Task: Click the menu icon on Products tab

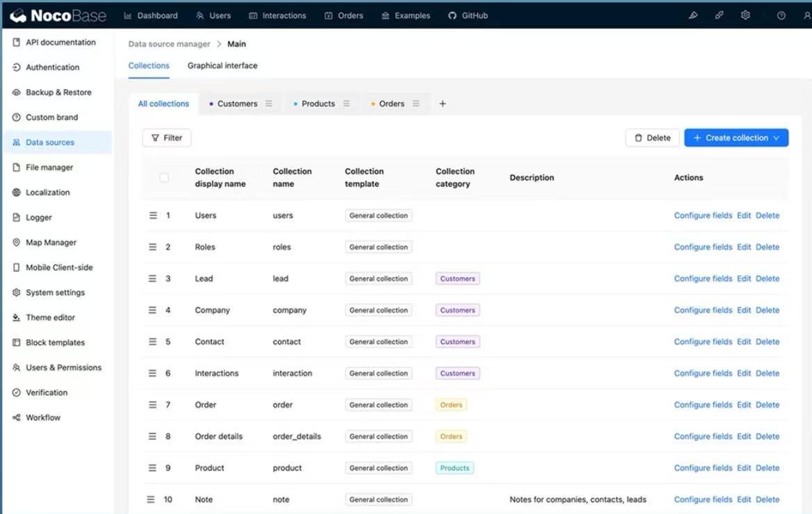Action: click(346, 103)
